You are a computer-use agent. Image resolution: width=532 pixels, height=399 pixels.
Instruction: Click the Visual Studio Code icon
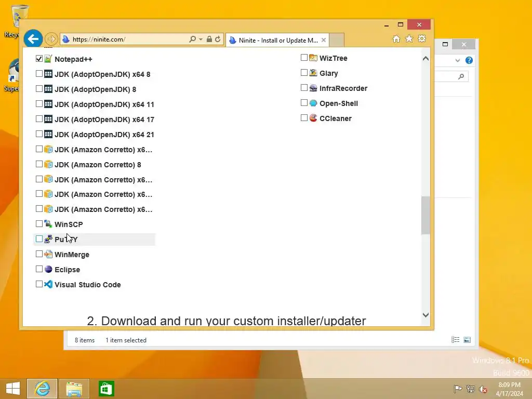(x=48, y=284)
